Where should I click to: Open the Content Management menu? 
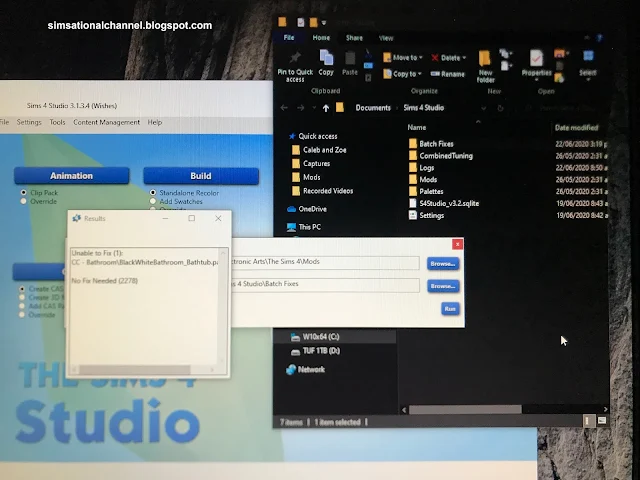107,122
